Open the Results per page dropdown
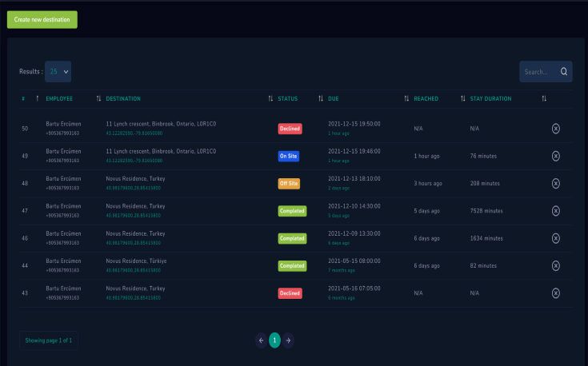The image size is (588, 366). (58, 71)
